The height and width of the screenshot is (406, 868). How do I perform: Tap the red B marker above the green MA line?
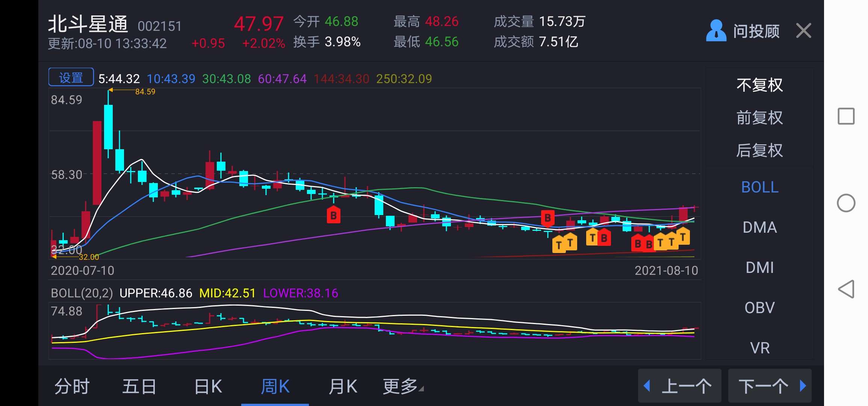[x=547, y=218]
